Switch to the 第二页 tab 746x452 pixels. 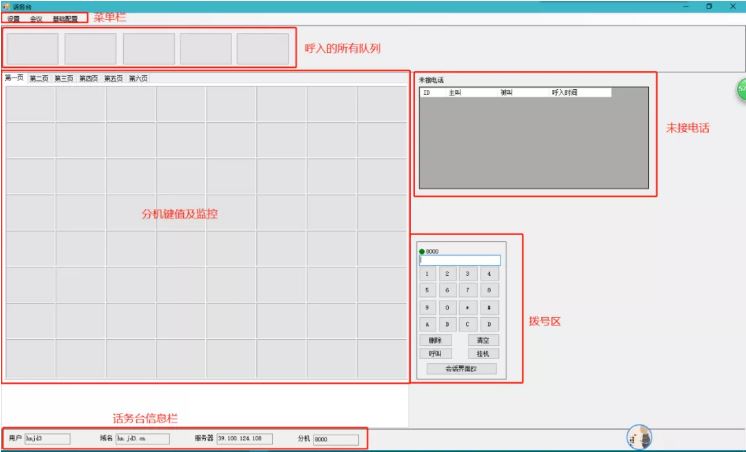pyautogui.click(x=39, y=78)
